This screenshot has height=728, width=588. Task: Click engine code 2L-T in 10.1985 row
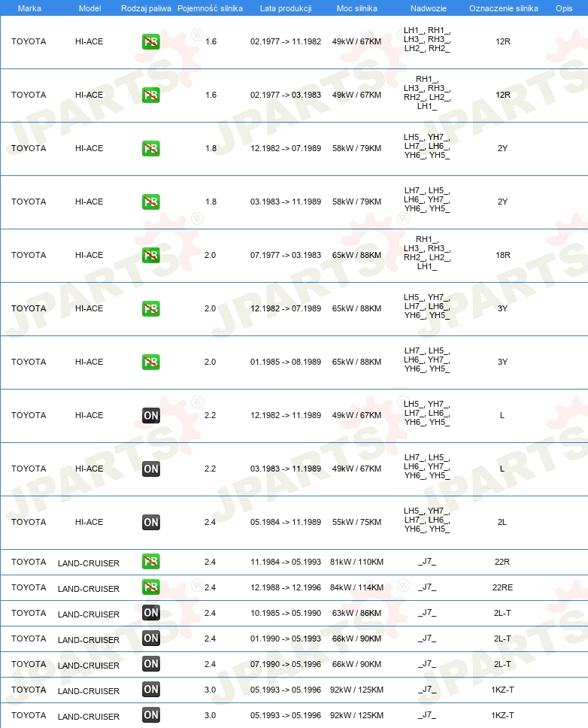(502, 613)
